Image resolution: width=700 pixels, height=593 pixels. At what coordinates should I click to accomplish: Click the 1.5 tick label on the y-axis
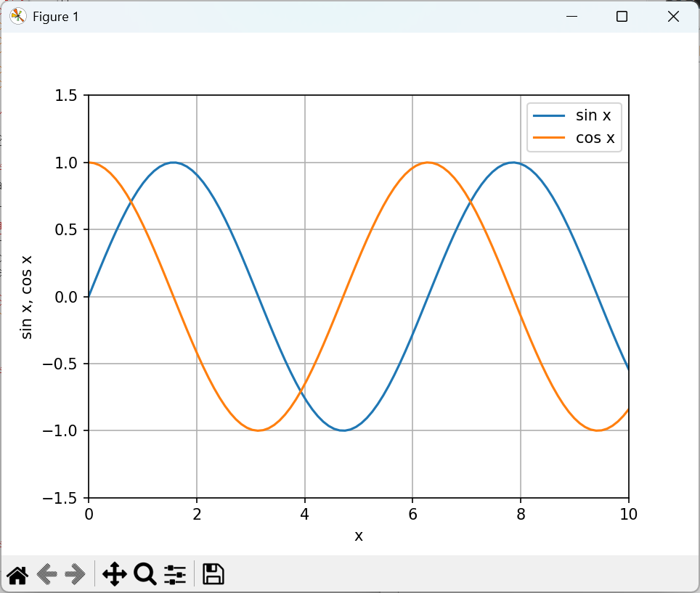coord(70,95)
